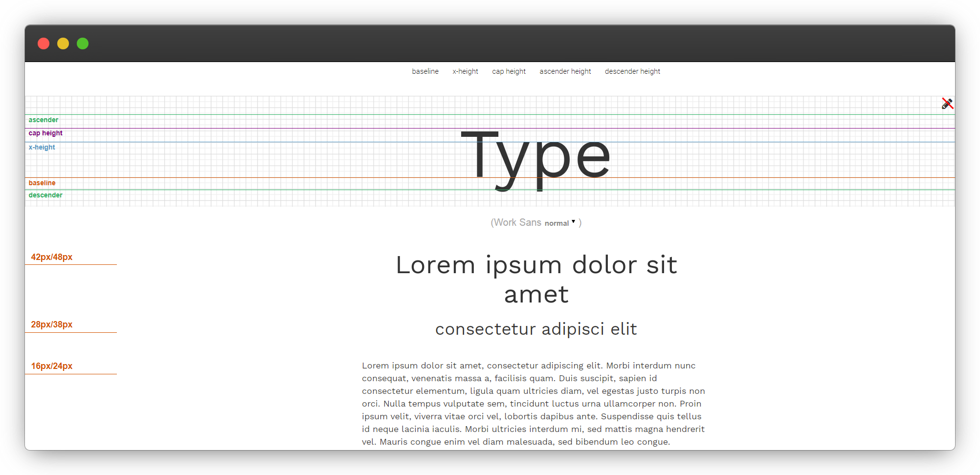Go to descender height section
The height and width of the screenshot is (475, 980).
coord(632,71)
